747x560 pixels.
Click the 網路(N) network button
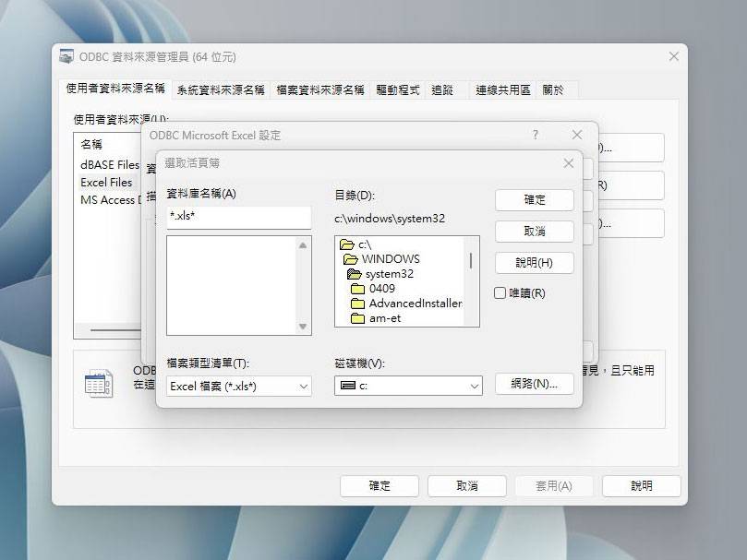pyautogui.click(x=534, y=384)
